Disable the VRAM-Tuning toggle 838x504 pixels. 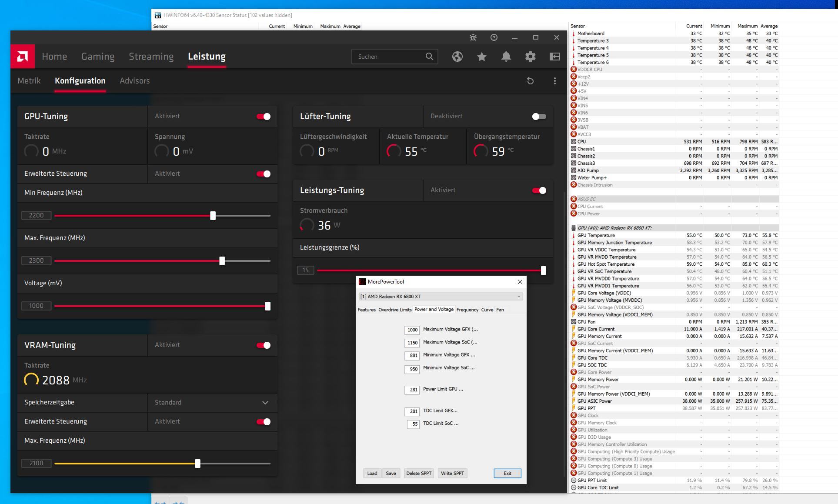click(264, 345)
